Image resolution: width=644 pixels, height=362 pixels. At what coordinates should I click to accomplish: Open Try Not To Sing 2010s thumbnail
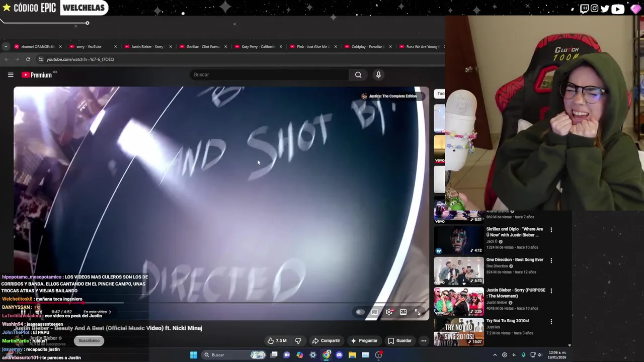(459, 332)
